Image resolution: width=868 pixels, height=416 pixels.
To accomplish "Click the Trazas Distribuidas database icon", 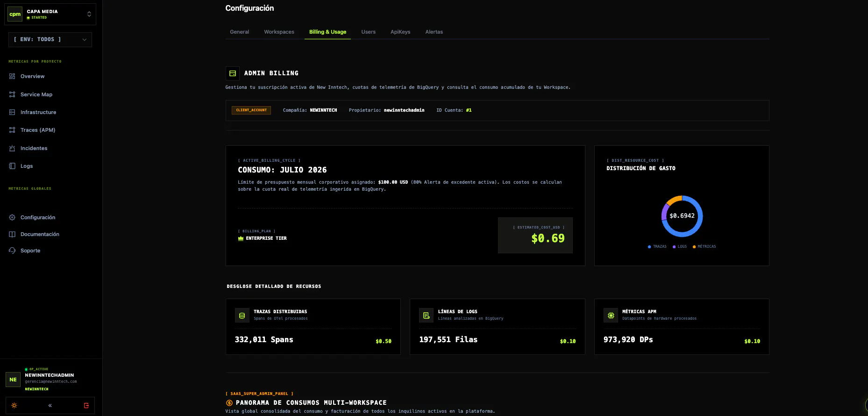I will point(242,316).
